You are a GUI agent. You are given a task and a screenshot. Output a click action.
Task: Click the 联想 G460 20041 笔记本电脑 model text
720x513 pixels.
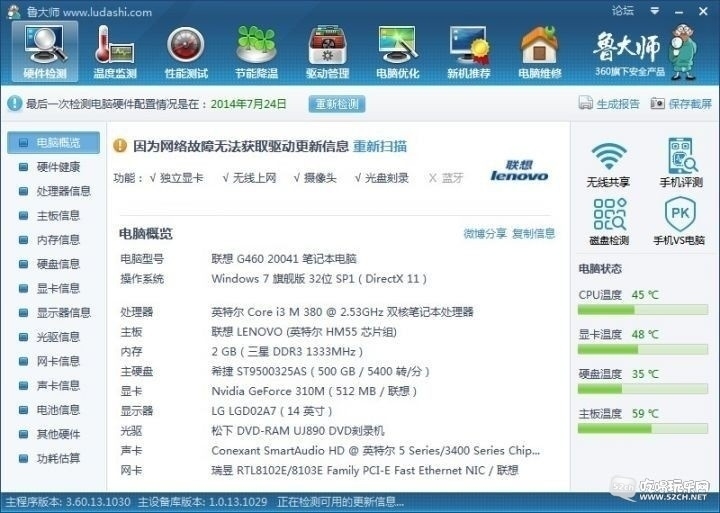[284, 259]
